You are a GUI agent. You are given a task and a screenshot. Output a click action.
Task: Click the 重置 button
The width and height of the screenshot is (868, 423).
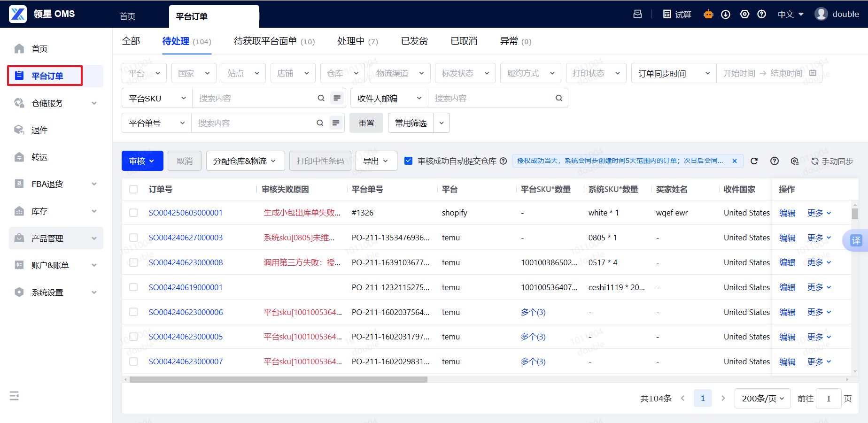pos(366,123)
